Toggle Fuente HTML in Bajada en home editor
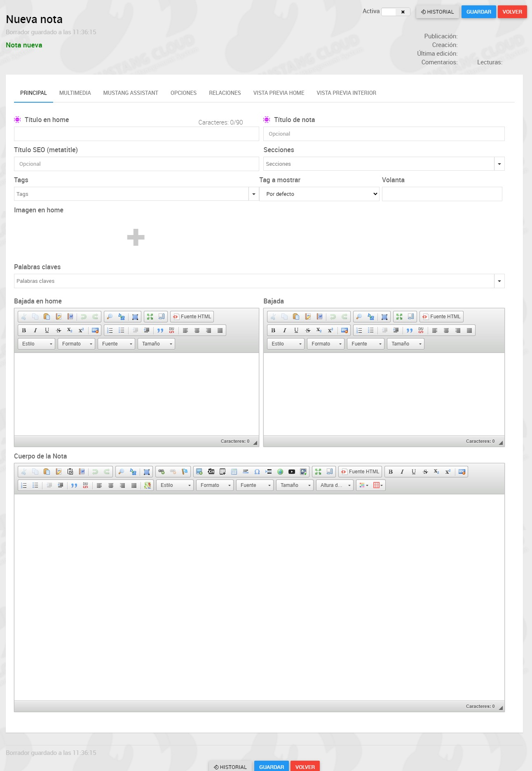532x771 pixels. pos(192,317)
